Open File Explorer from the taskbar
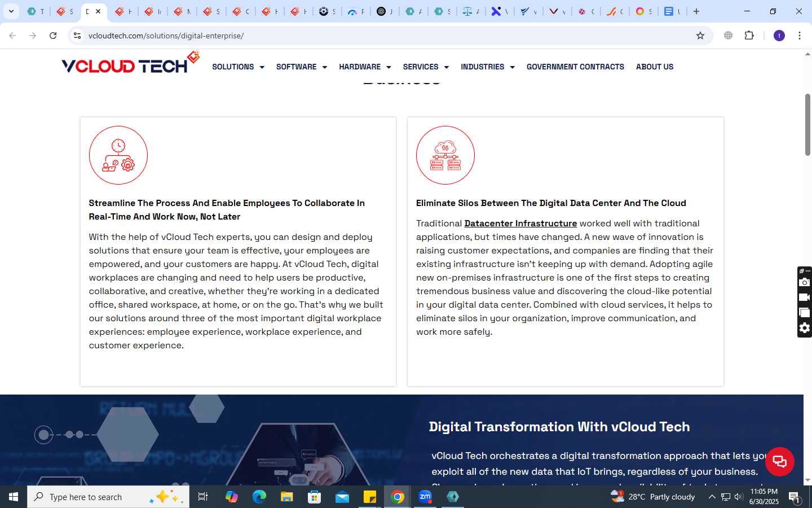Viewport: 812px width, 508px height. 286,497
